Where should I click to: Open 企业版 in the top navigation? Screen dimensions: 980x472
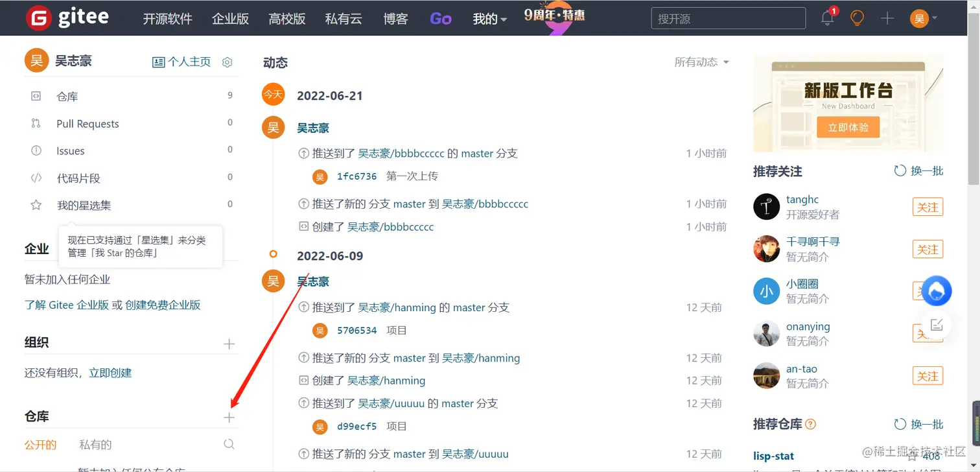tap(230, 19)
